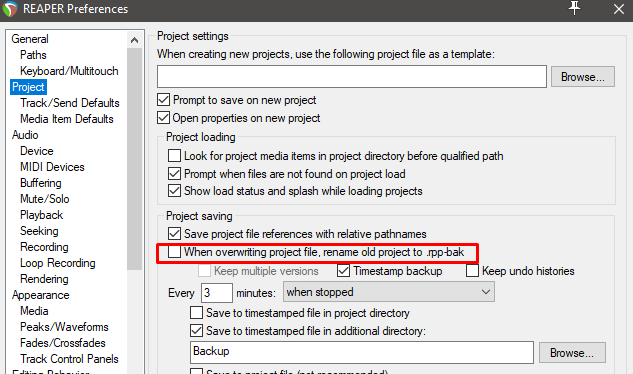Open Keyboard/Multitouch preferences
The width and height of the screenshot is (633, 374).
tap(69, 71)
